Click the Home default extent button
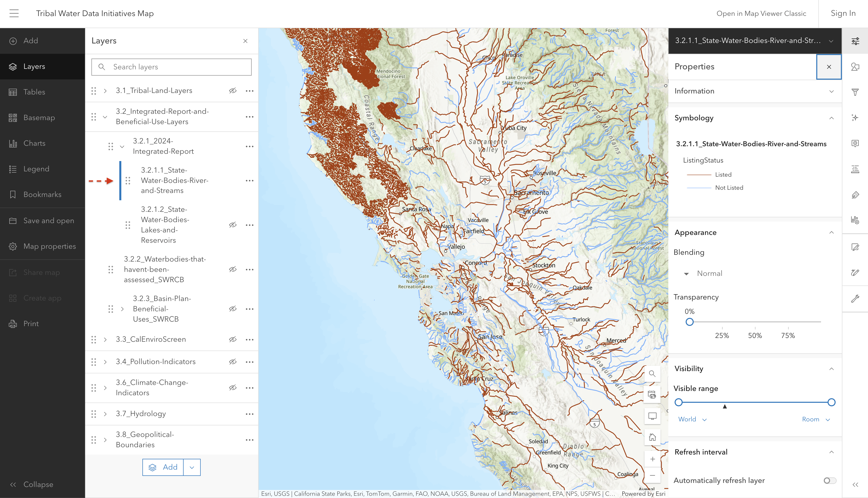 (652, 437)
